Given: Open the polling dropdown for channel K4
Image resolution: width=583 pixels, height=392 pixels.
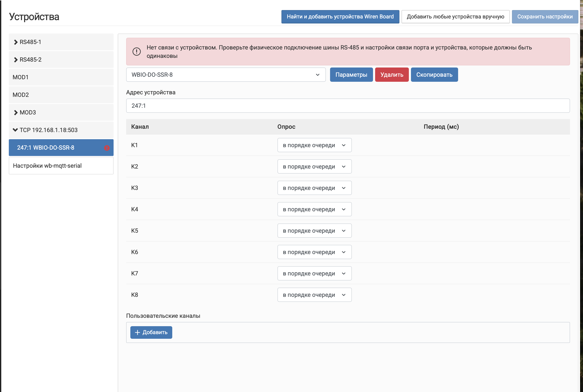Looking at the screenshot, I should 314,209.
